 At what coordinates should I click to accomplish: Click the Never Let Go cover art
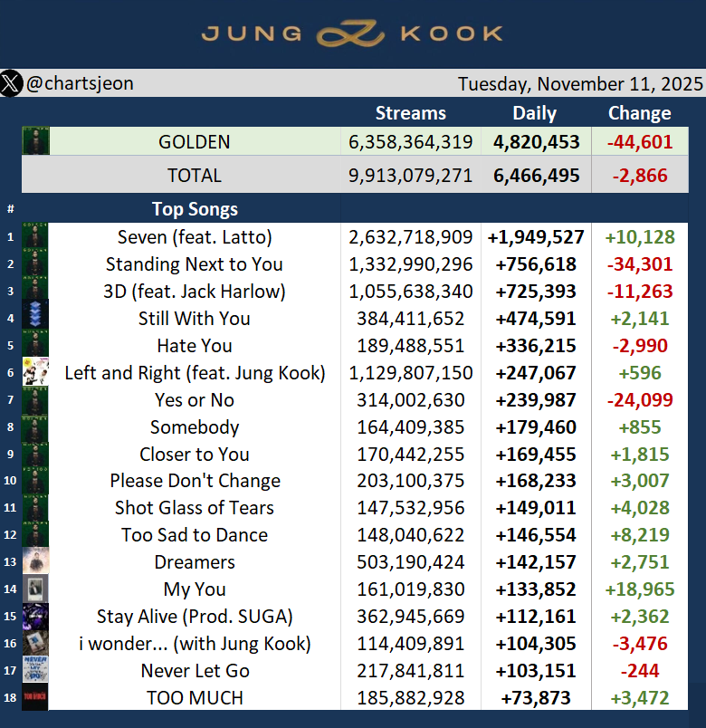[x=35, y=669]
